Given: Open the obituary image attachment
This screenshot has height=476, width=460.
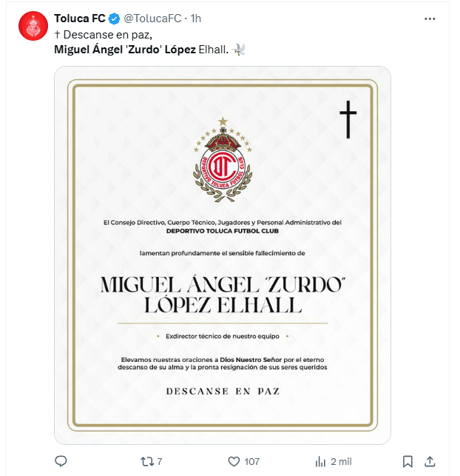Looking at the screenshot, I should click(223, 255).
